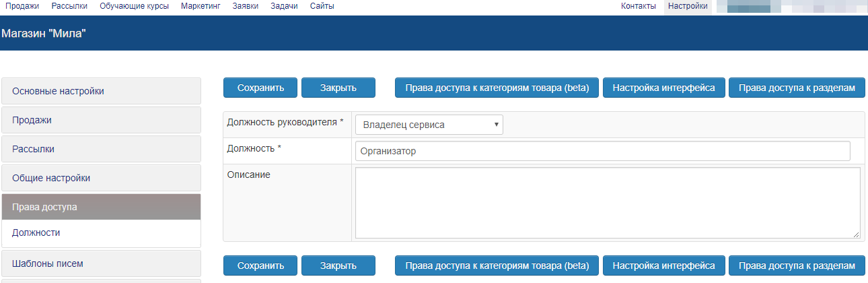
Task: Switch to the Заявки section
Action: click(245, 6)
